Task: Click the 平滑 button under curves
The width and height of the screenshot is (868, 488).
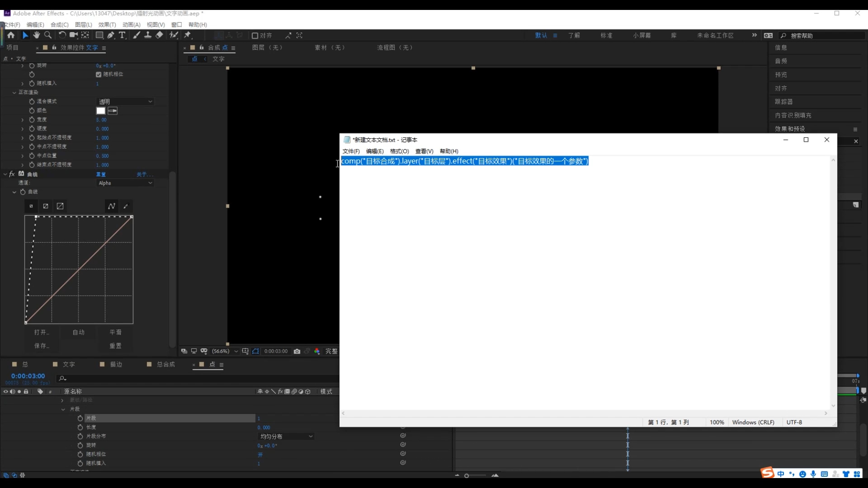Action: point(115,332)
